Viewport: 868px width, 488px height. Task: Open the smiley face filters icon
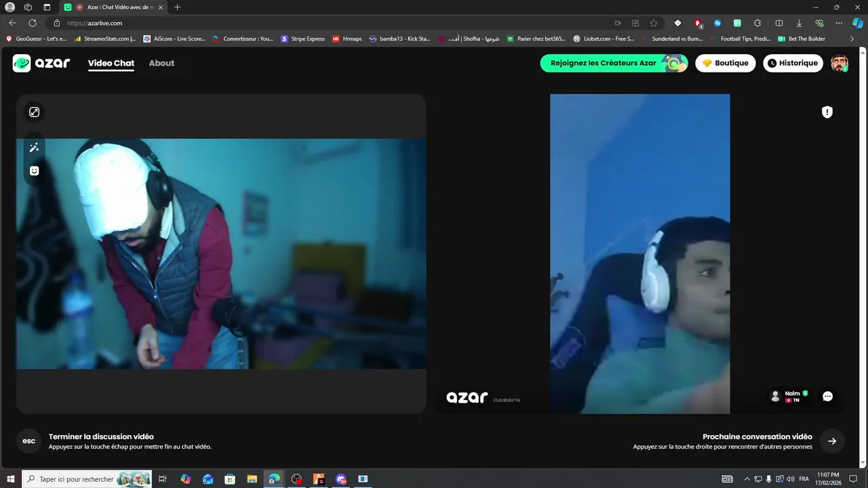[x=34, y=171]
